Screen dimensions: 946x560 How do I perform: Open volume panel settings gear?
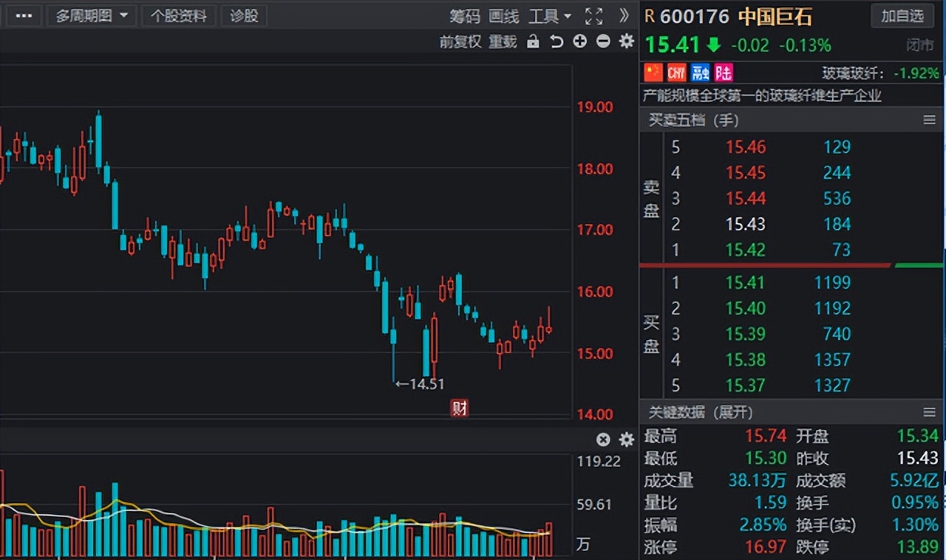click(626, 439)
